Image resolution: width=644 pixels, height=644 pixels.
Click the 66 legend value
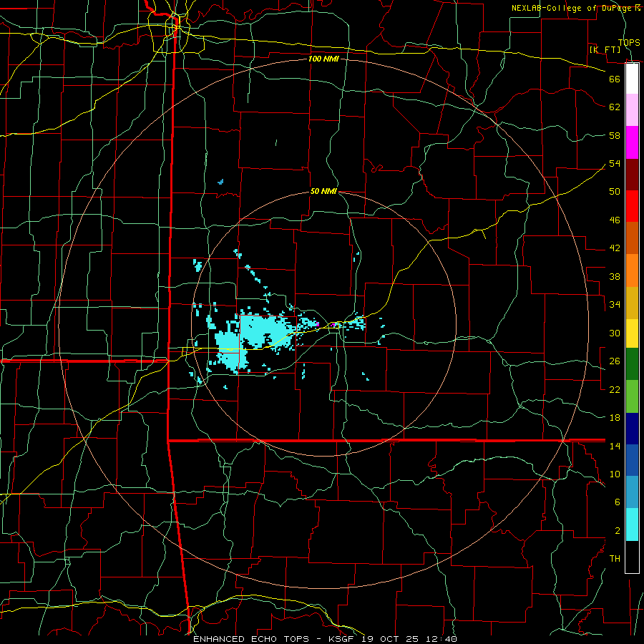(x=615, y=79)
